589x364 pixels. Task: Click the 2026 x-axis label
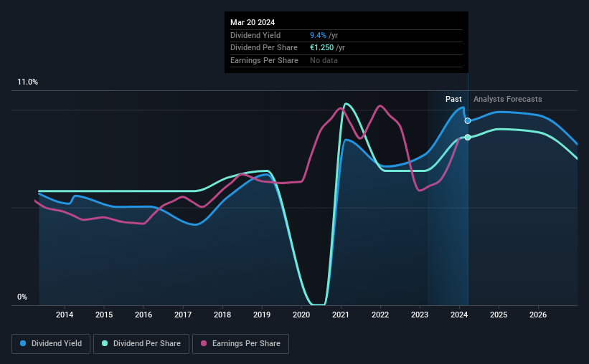point(538,315)
